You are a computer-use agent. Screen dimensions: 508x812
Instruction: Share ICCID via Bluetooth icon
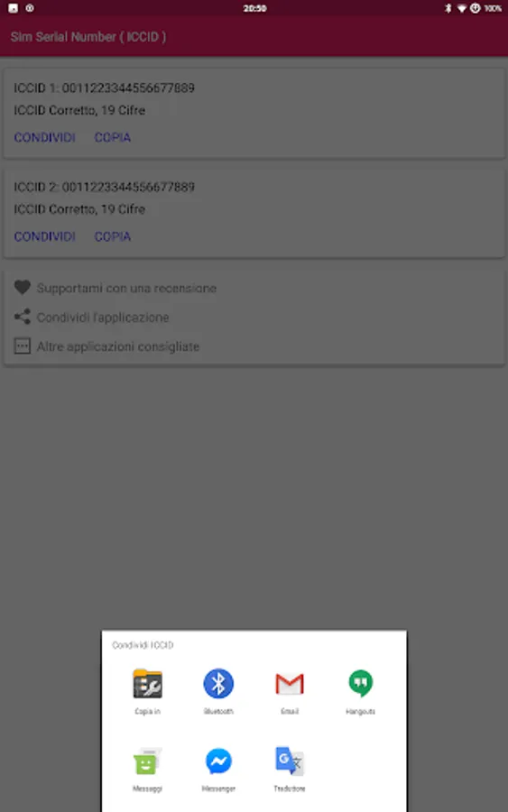(218, 684)
